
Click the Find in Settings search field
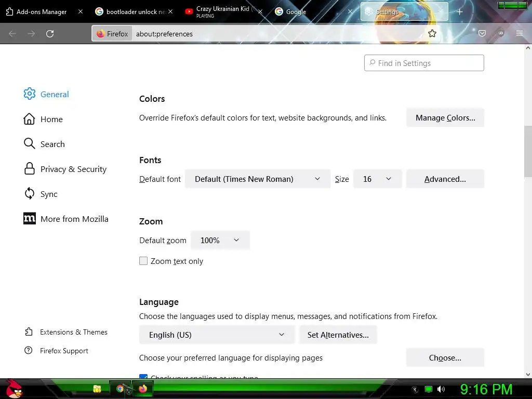click(x=424, y=63)
